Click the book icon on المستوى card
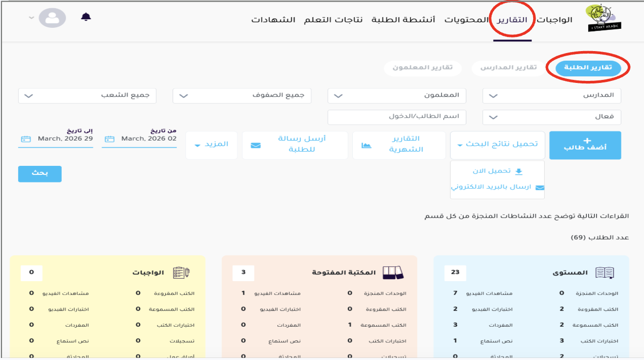644x360 pixels. click(605, 273)
